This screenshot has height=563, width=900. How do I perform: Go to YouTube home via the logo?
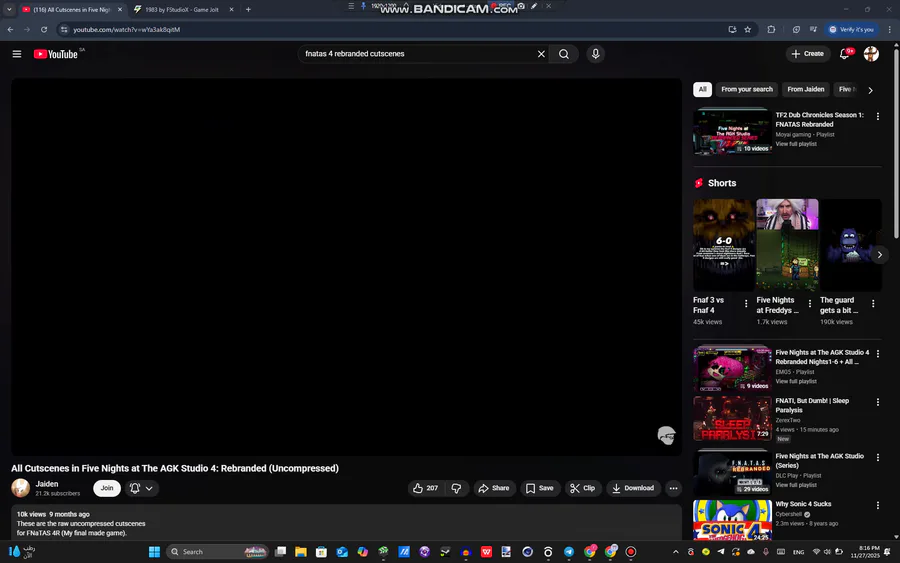(56, 54)
